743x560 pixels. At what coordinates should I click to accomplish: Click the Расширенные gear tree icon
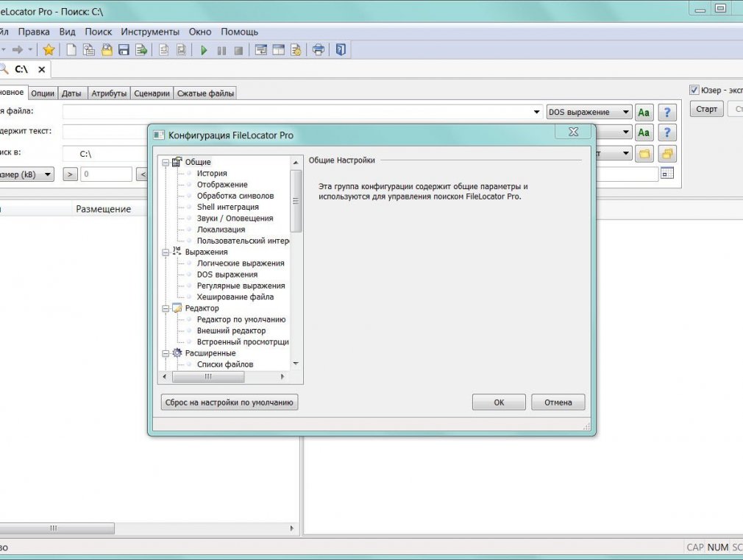[x=177, y=352]
